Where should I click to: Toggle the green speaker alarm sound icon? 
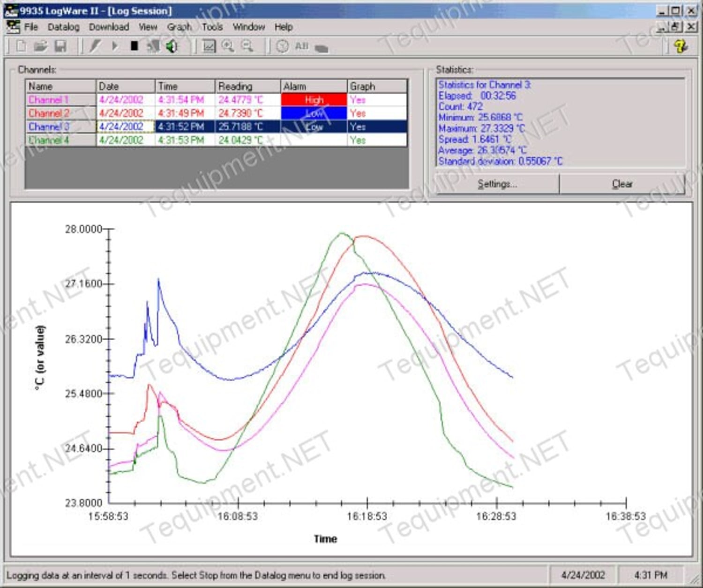pyautogui.click(x=172, y=46)
